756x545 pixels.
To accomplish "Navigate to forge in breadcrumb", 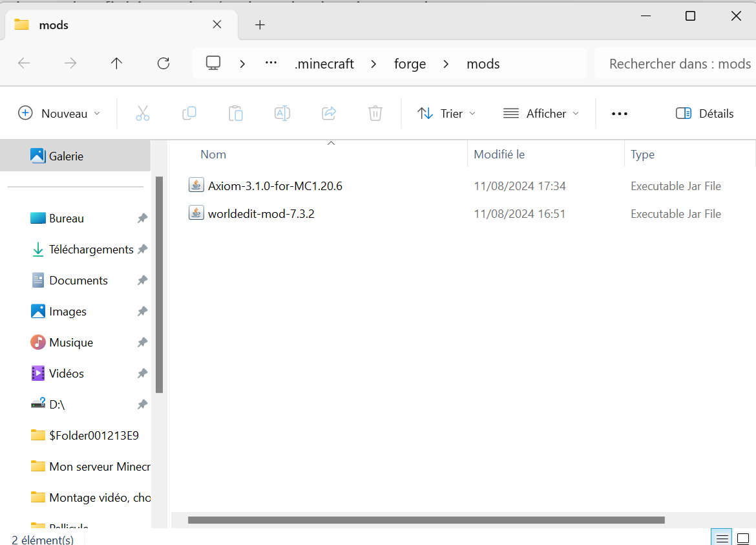I will [x=410, y=63].
